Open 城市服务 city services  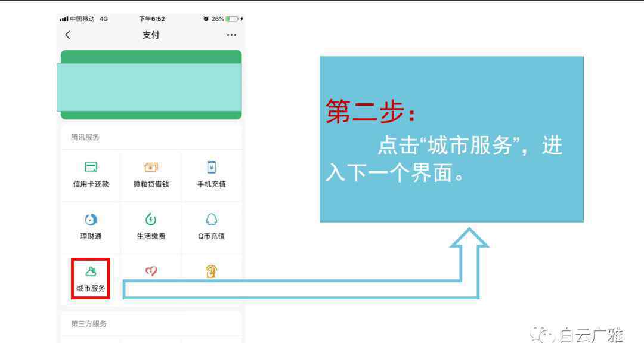[x=91, y=279]
